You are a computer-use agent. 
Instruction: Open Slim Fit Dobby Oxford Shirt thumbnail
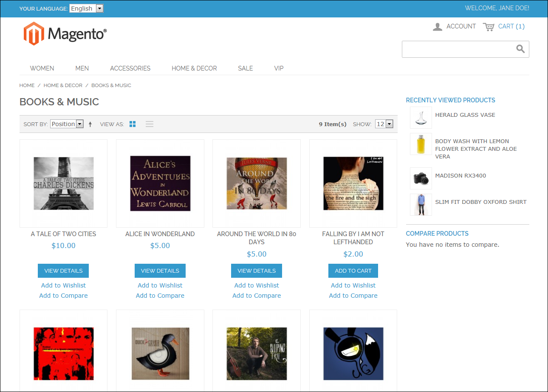(421, 205)
